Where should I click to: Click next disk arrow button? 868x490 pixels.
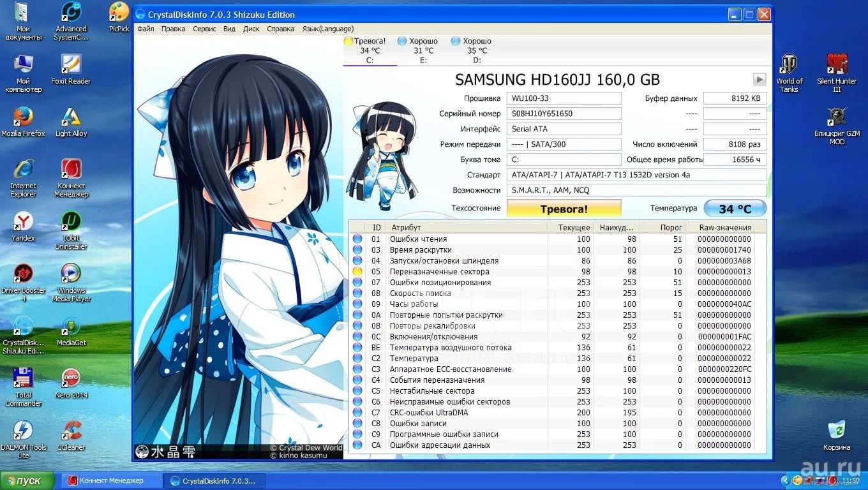click(x=759, y=79)
